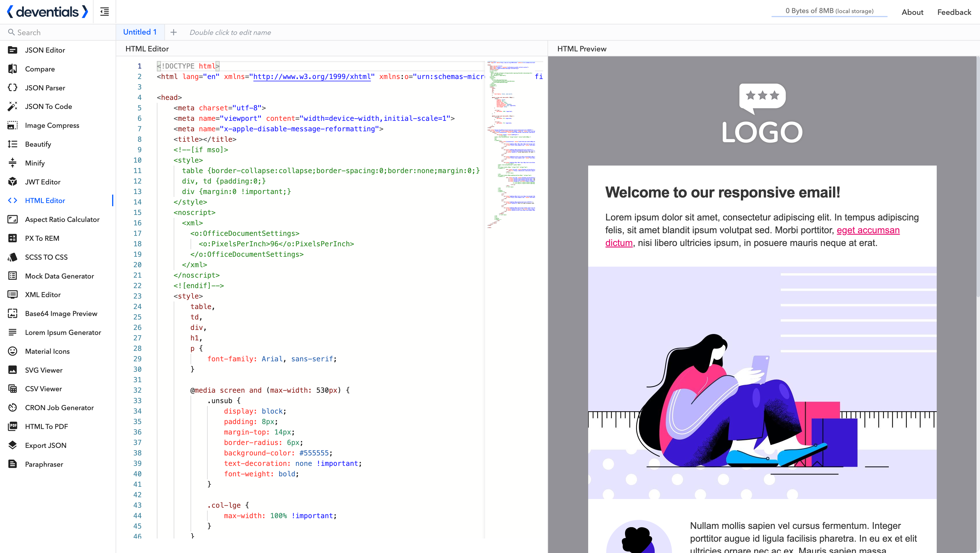The image size is (980, 553).
Task: Follow the 'eget accumsan' link in the preview
Action: tap(868, 230)
